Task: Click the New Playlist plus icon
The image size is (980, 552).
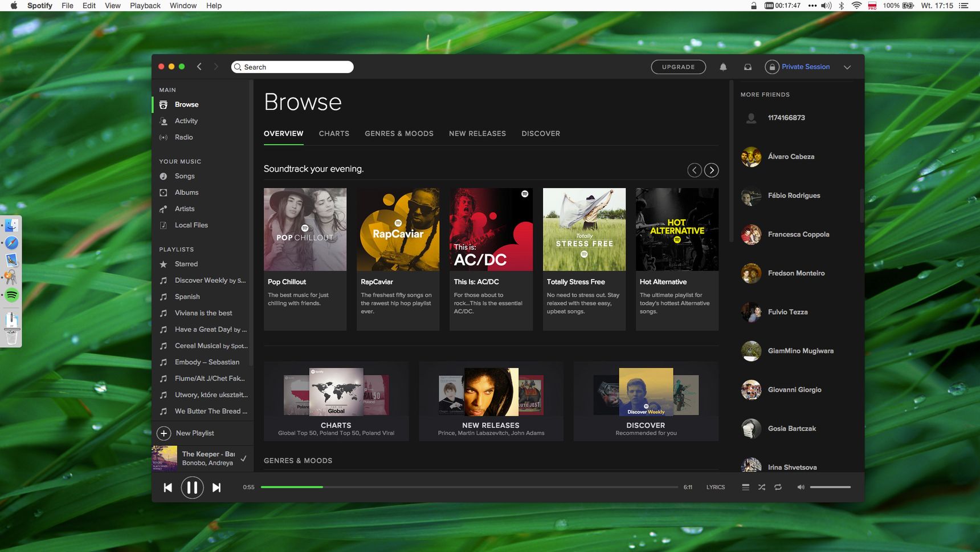Action: tap(164, 433)
